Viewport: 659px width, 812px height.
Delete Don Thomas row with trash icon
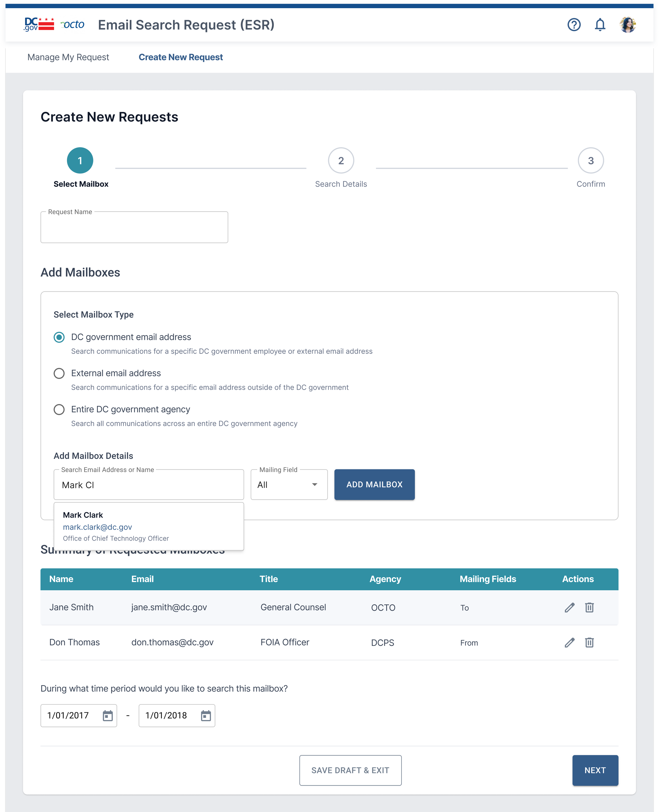589,643
